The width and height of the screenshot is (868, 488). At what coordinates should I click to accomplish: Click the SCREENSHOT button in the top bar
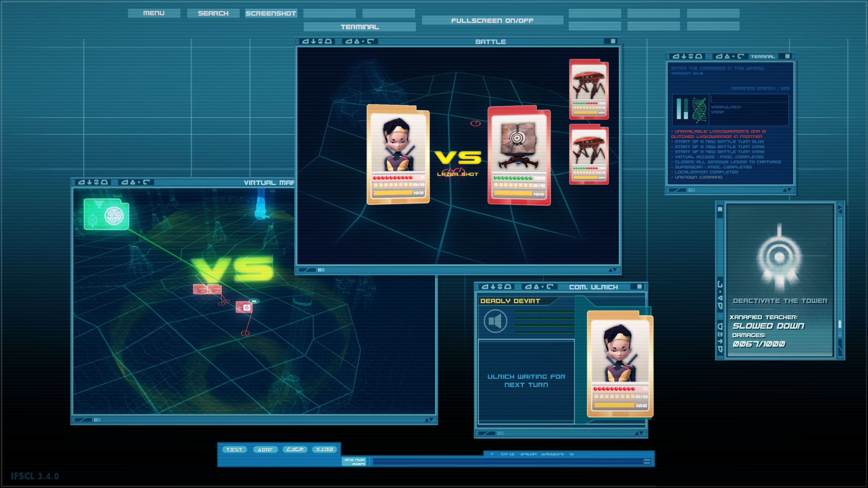click(271, 13)
